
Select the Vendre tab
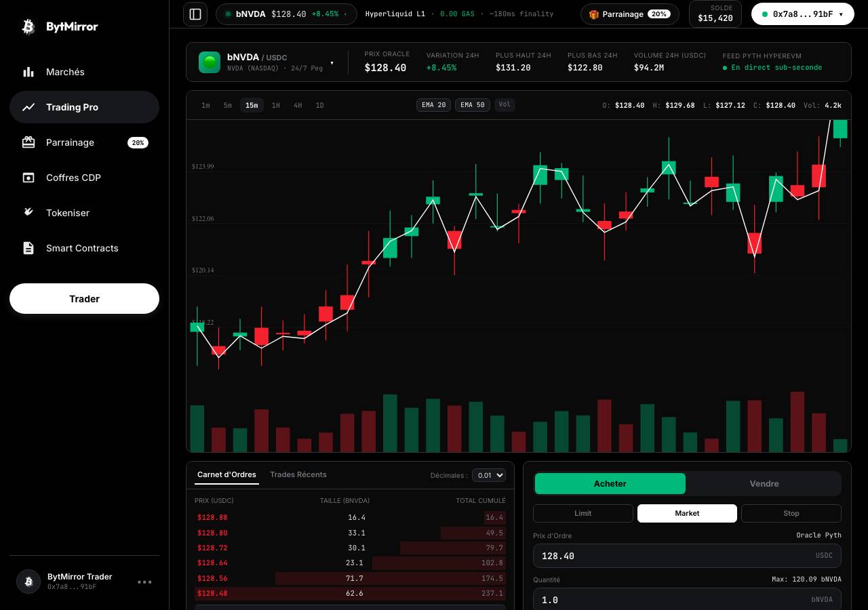tap(764, 484)
